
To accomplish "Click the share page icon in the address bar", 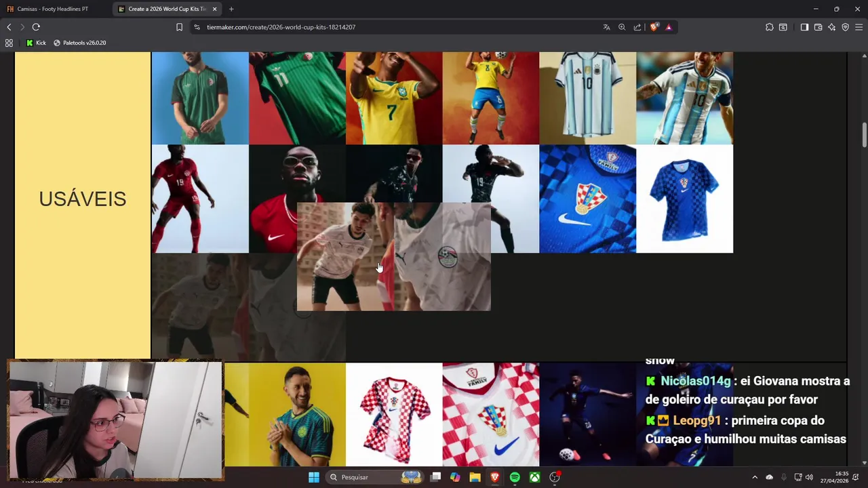I will [x=637, y=27].
